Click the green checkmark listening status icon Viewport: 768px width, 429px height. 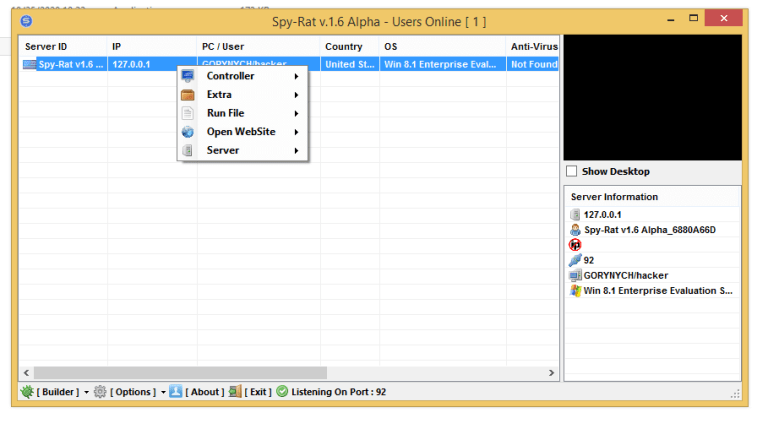(282, 391)
